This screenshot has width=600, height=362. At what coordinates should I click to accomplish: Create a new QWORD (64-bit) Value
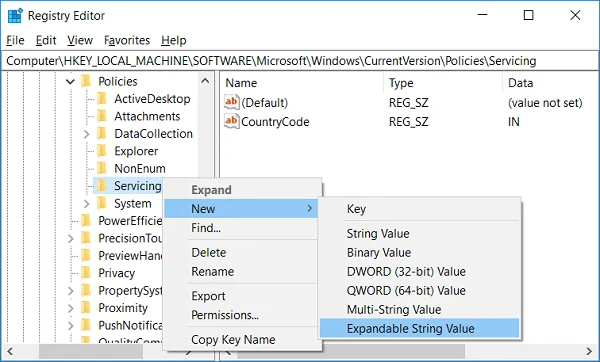click(419, 290)
